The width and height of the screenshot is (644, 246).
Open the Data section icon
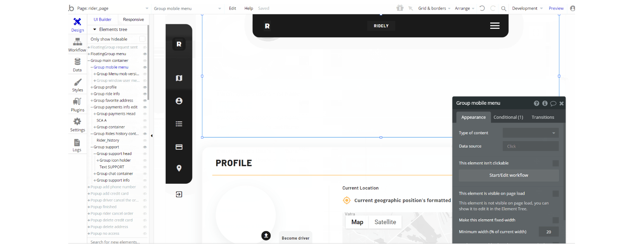point(77,62)
